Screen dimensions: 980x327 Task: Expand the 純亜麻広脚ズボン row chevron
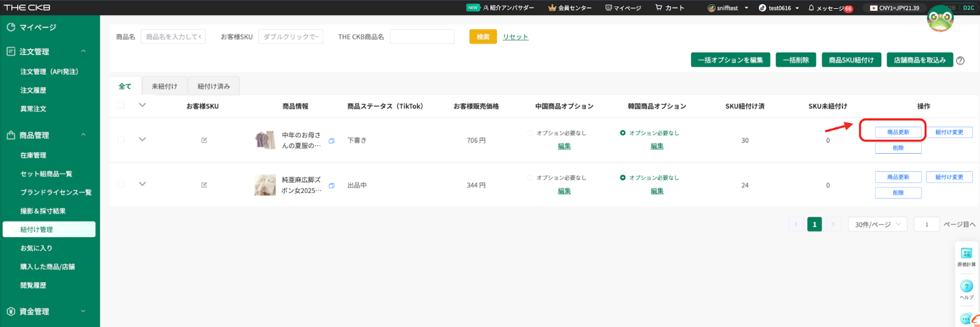pyautogui.click(x=142, y=184)
